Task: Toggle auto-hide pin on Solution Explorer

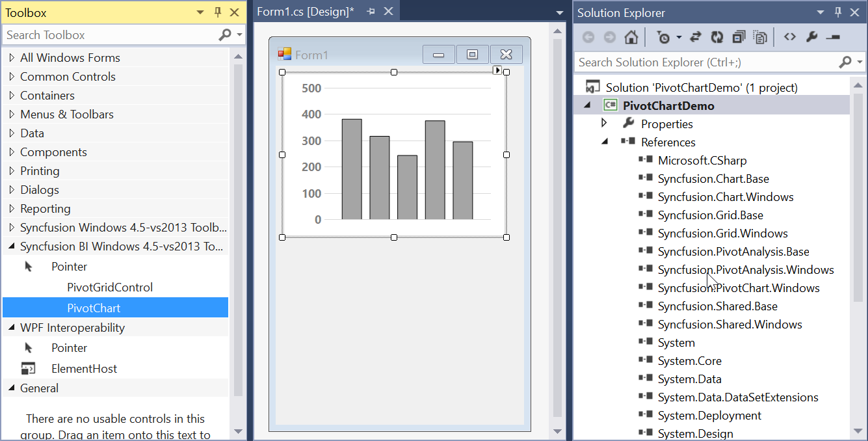Action: (x=838, y=12)
